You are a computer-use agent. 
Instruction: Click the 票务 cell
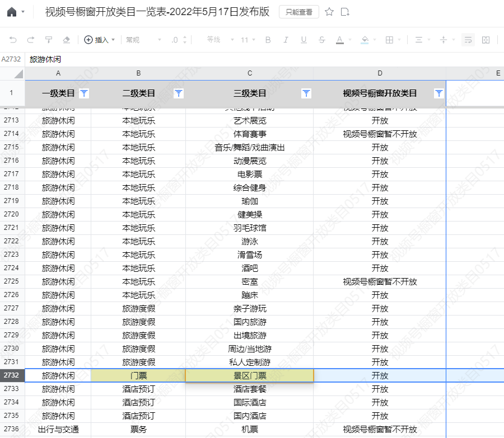coord(138,430)
